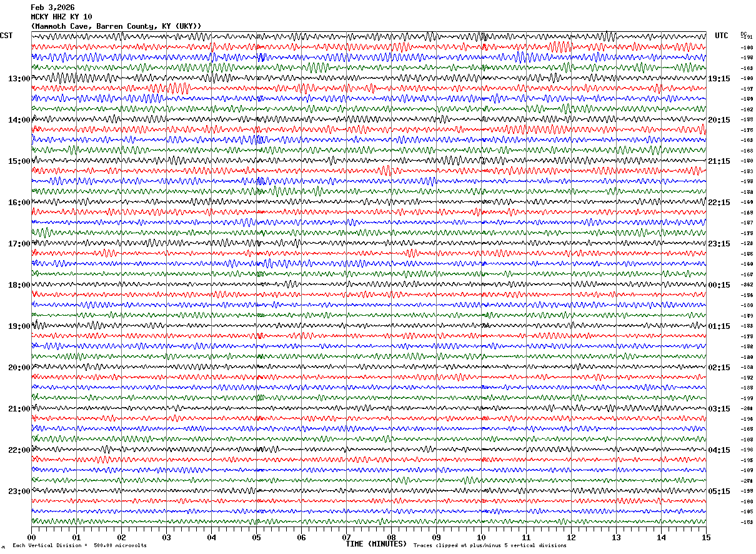
Task: Select the 20:00 CST time label
Action: tap(19, 368)
